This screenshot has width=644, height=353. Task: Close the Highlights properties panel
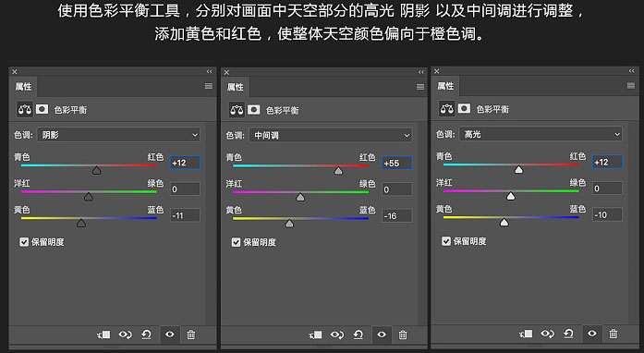(x=437, y=71)
